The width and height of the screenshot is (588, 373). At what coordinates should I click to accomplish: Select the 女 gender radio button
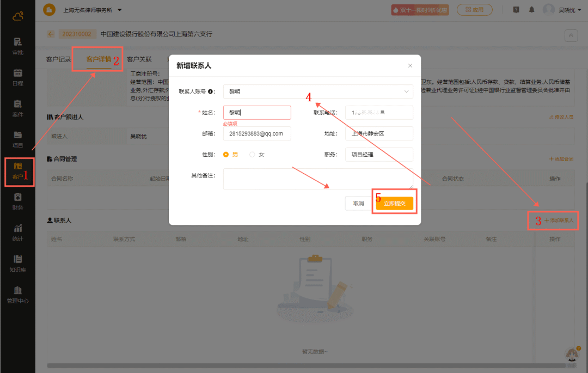coord(252,155)
